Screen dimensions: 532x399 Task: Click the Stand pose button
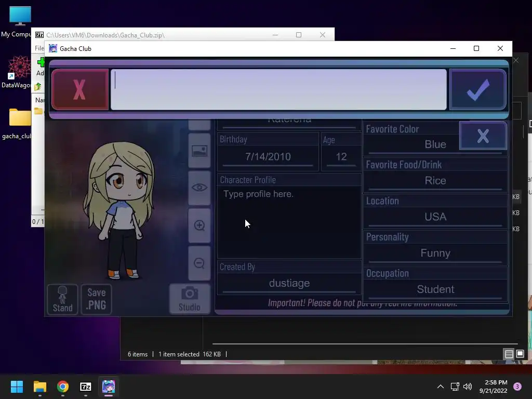tap(62, 299)
